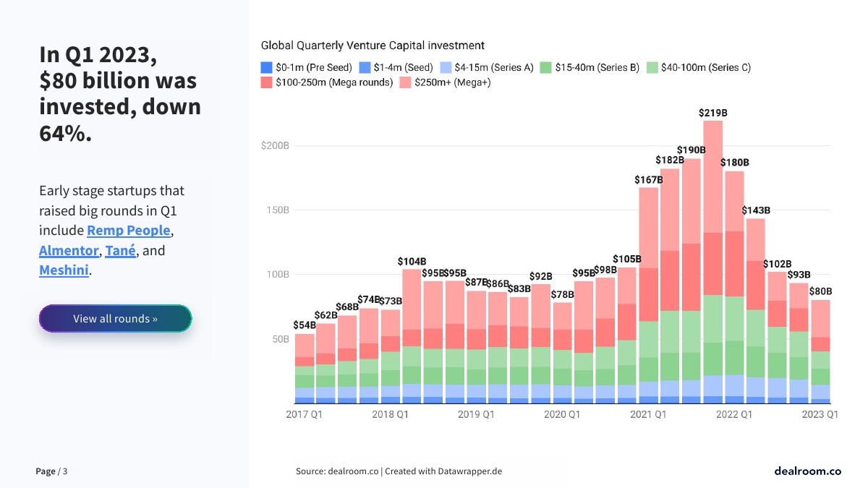Click the $167B bar at 2021 Q1
Viewport: 868px width, 488px height.
(x=648, y=289)
